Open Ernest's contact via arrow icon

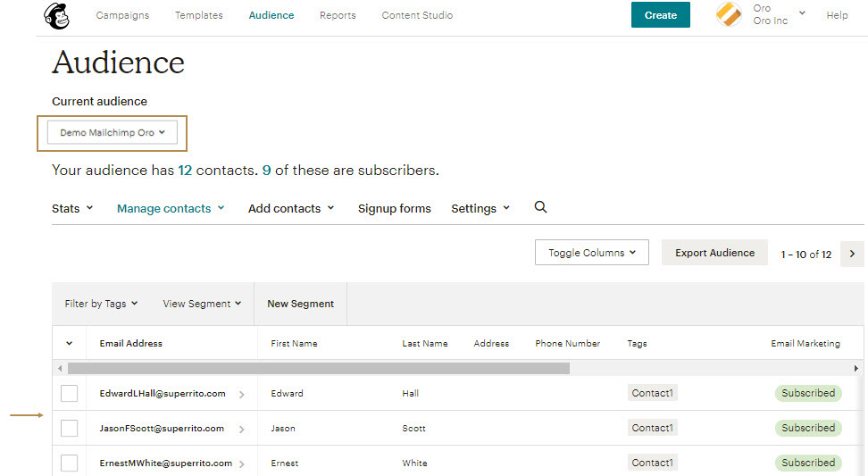tap(242, 464)
